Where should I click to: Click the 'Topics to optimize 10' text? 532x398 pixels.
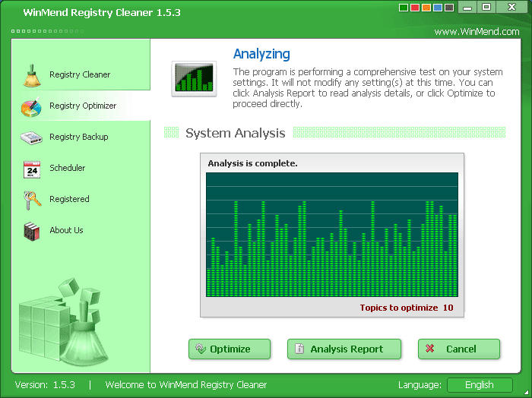(x=407, y=308)
